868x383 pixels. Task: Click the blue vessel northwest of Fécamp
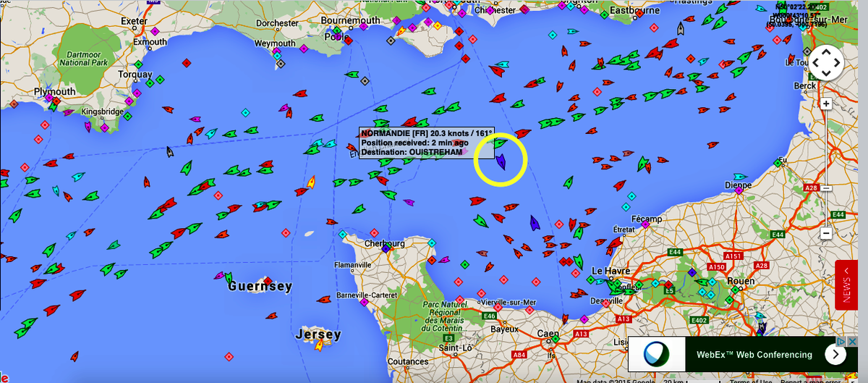coord(534,223)
